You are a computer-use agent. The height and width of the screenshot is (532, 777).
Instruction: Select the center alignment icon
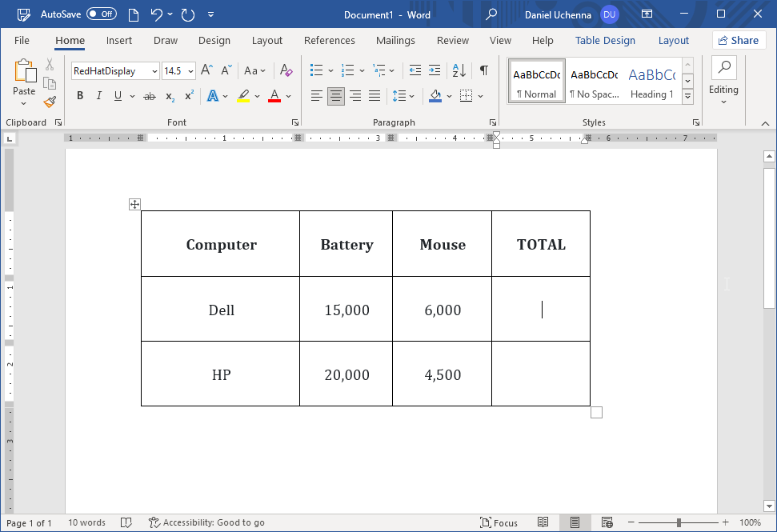[335, 95]
